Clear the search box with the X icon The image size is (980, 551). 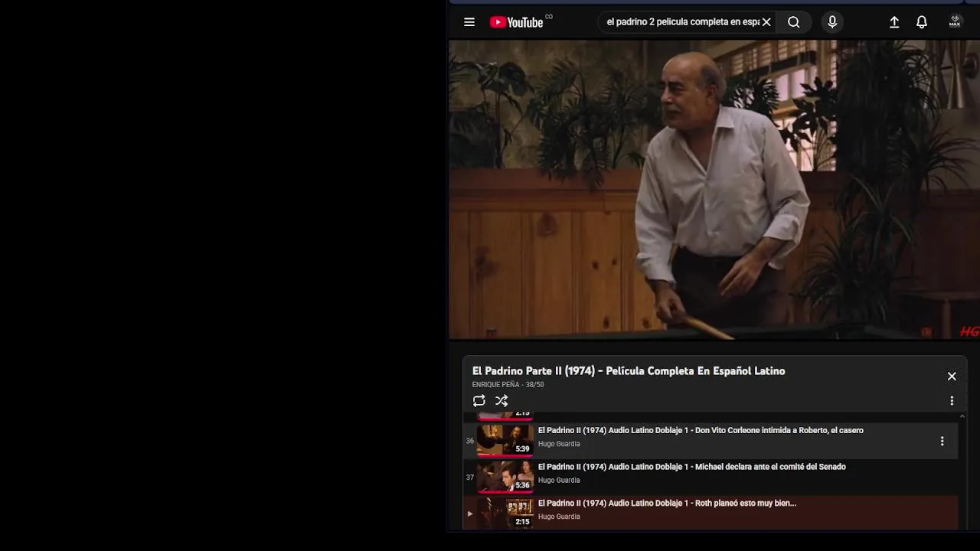click(x=766, y=22)
